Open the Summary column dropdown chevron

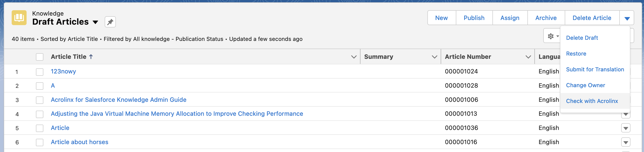pyautogui.click(x=434, y=57)
